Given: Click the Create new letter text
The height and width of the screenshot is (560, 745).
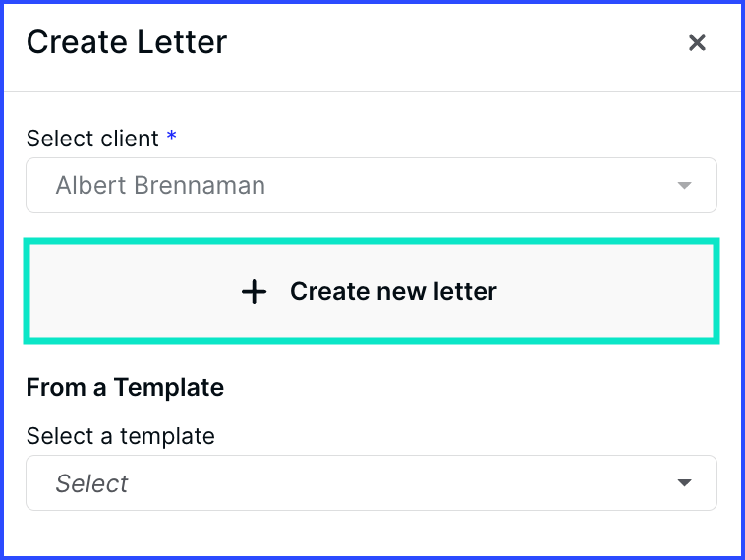Looking at the screenshot, I should (393, 292).
